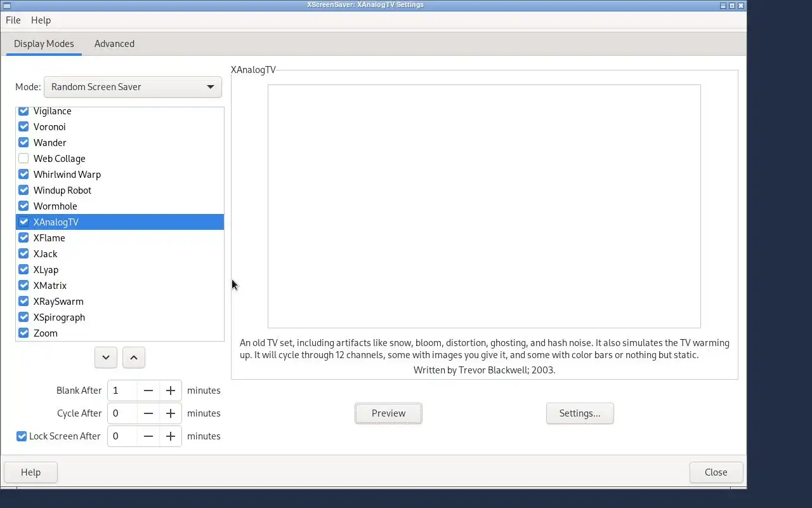Select the Wander list entry

[120, 143]
